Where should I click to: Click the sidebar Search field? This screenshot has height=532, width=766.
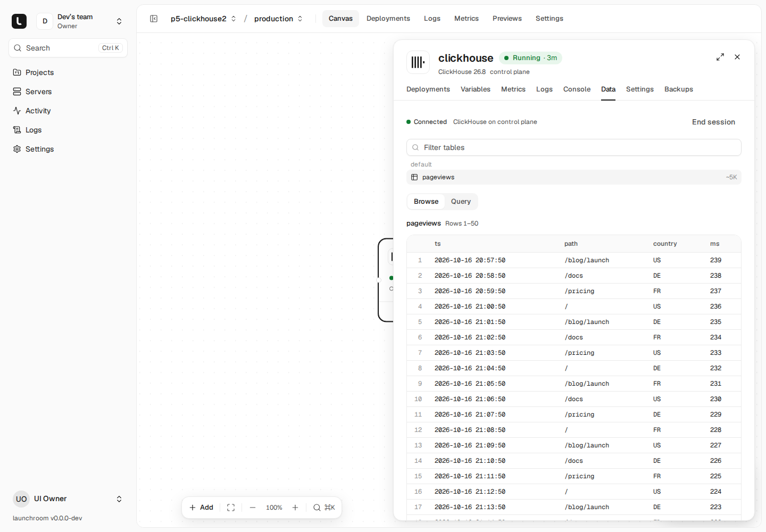(68, 48)
